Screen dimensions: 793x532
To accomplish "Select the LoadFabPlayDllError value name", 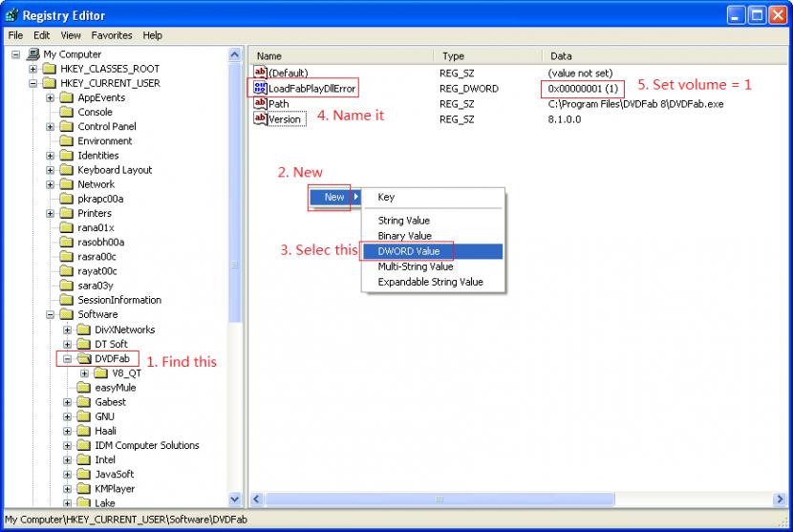I will tap(312, 89).
